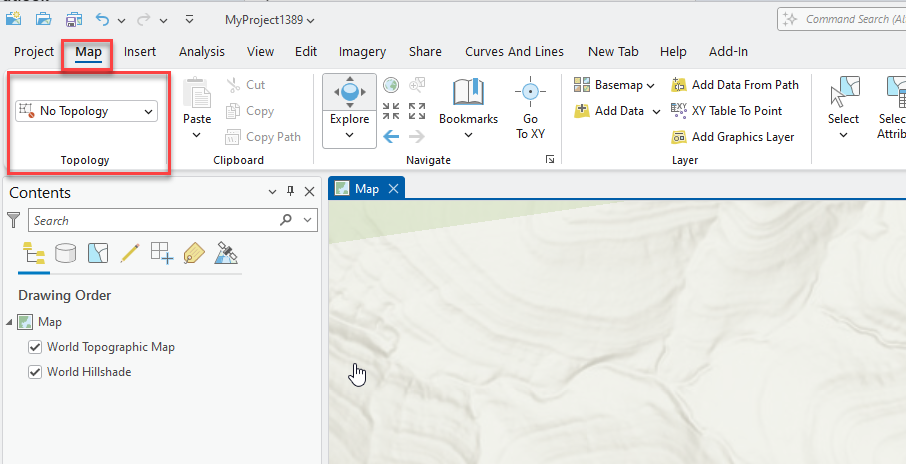This screenshot has height=464, width=906.
Task: Click Add Data From Path
Action: click(734, 85)
